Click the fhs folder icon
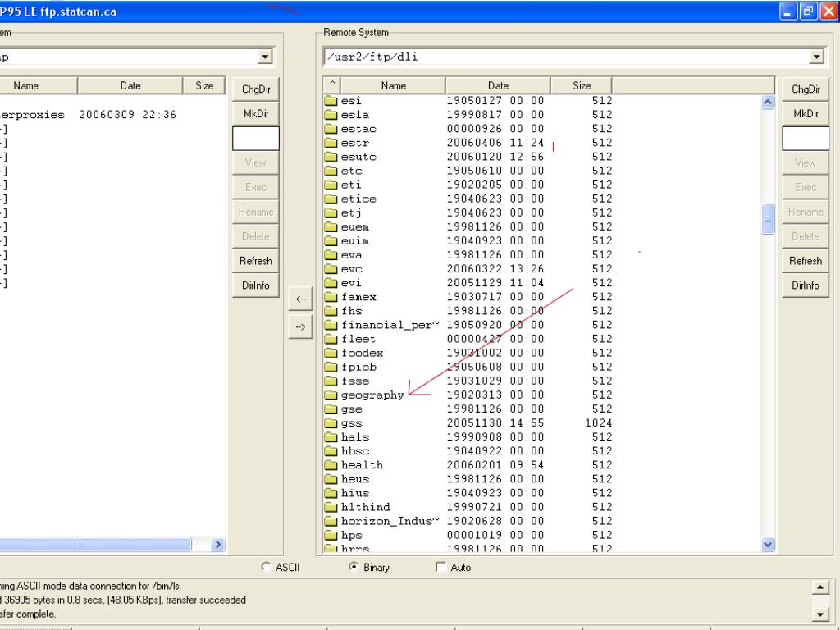 331,311
